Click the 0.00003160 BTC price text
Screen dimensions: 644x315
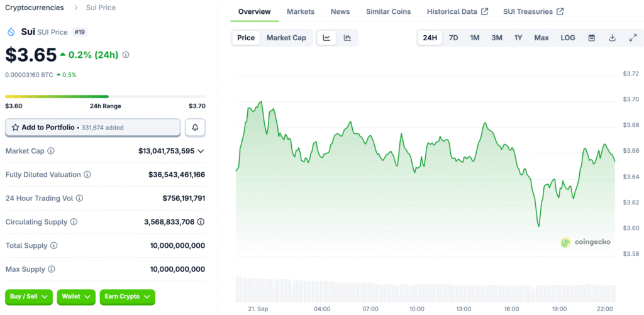[29, 75]
